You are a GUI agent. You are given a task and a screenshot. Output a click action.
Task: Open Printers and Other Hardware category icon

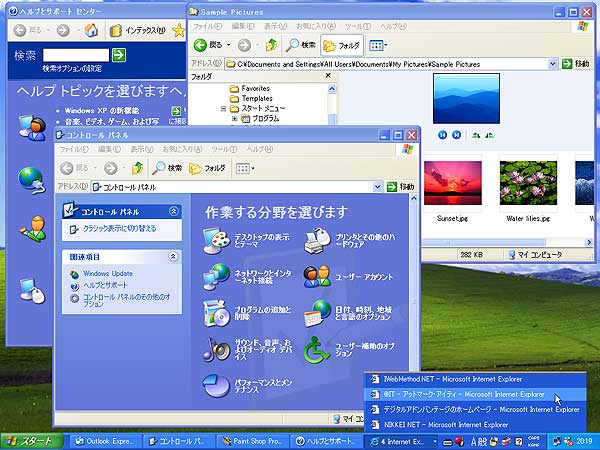(317, 241)
